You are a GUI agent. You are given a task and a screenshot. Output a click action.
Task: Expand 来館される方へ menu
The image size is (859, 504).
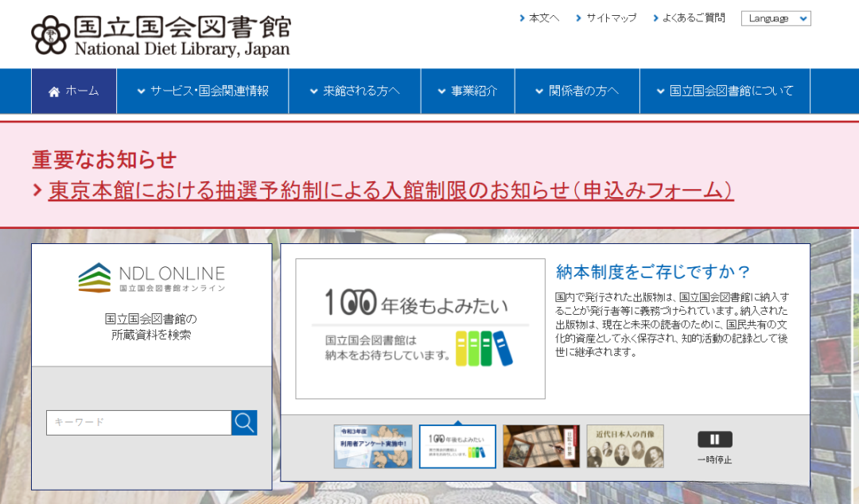tap(355, 91)
